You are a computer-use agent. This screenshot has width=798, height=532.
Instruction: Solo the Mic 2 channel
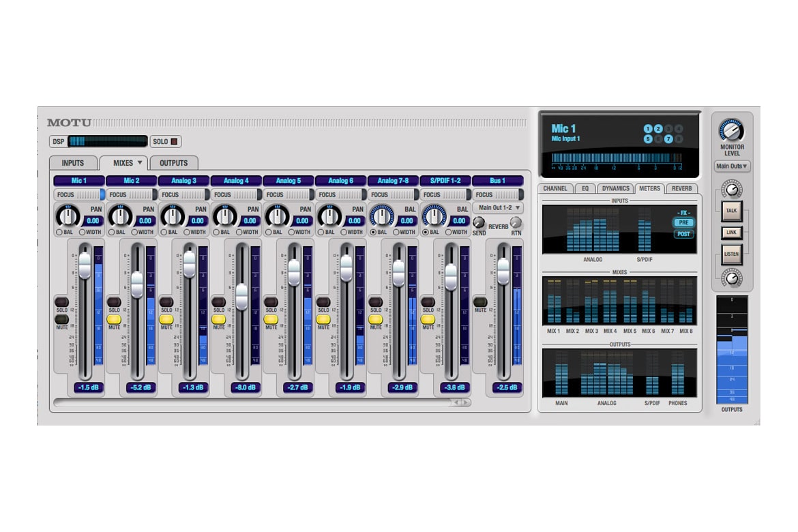(x=114, y=301)
